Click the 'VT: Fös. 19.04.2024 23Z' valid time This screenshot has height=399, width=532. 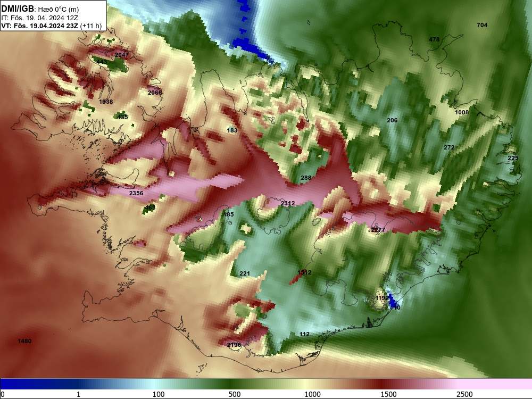pos(40,26)
